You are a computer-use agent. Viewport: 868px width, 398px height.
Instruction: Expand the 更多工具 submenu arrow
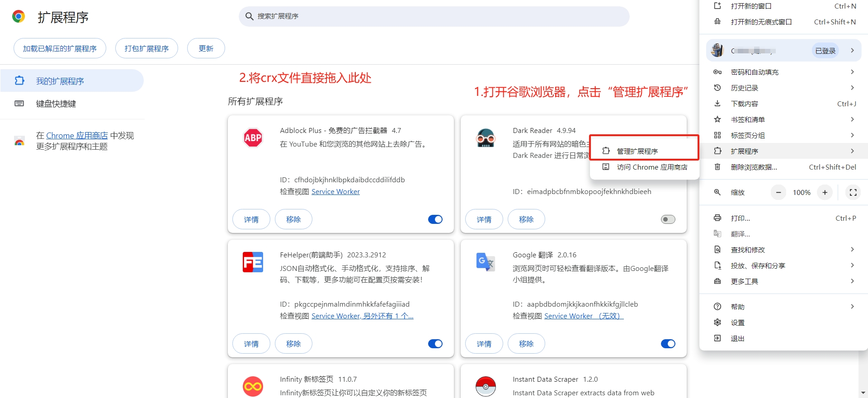click(x=852, y=281)
